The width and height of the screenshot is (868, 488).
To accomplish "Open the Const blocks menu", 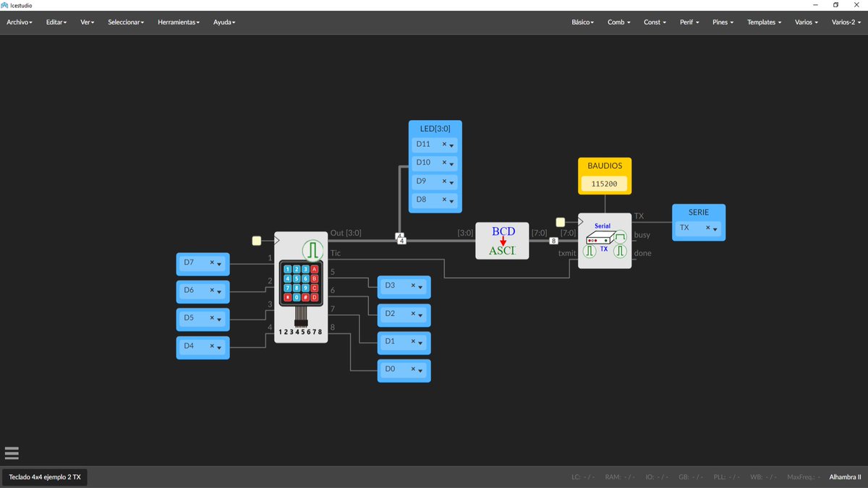I will tap(655, 22).
